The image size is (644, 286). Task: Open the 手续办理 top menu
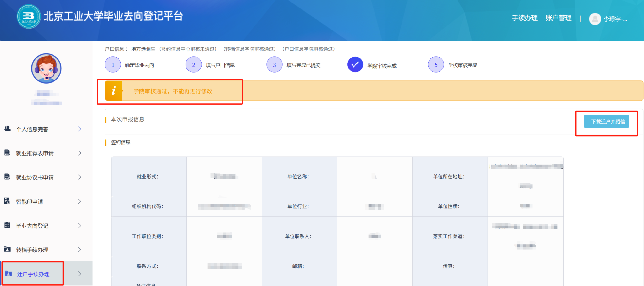[x=525, y=18]
